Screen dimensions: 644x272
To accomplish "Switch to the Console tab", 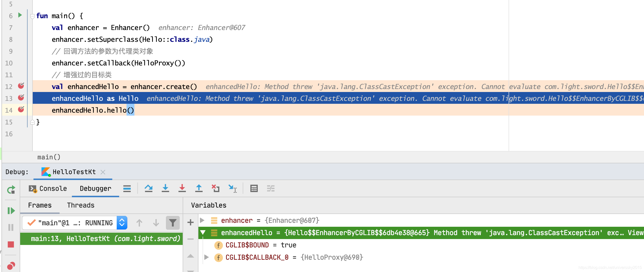I will point(53,189).
